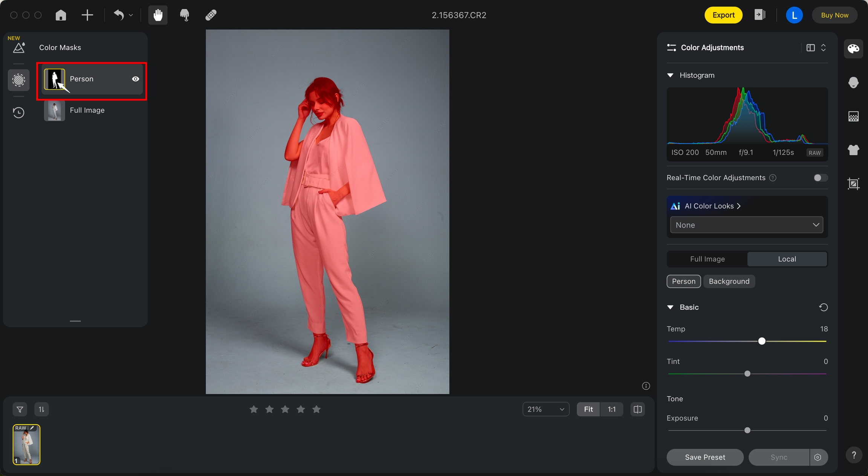Switch to the Full Image tab
Image resolution: width=868 pixels, height=476 pixels.
tap(707, 259)
